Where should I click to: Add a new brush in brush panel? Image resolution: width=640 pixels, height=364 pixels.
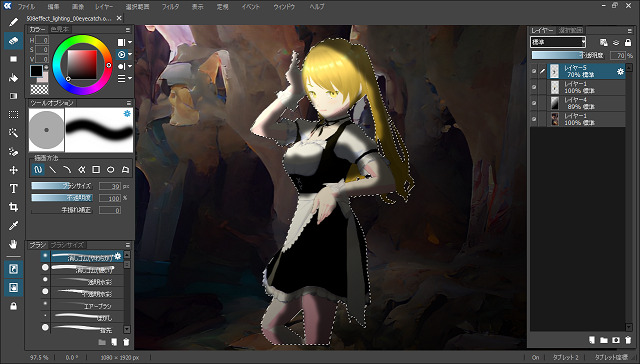coord(114,342)
